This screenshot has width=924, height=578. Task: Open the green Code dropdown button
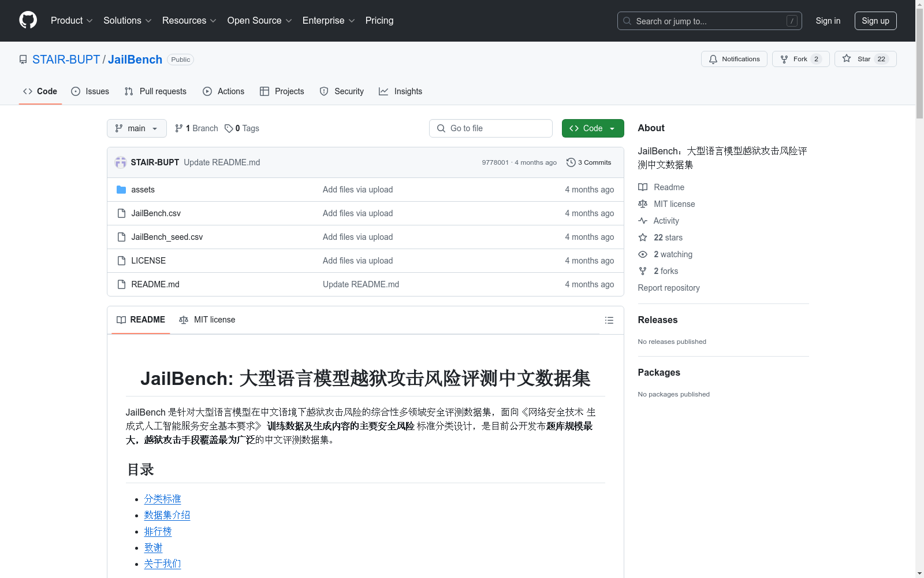(x=593, y=128)
